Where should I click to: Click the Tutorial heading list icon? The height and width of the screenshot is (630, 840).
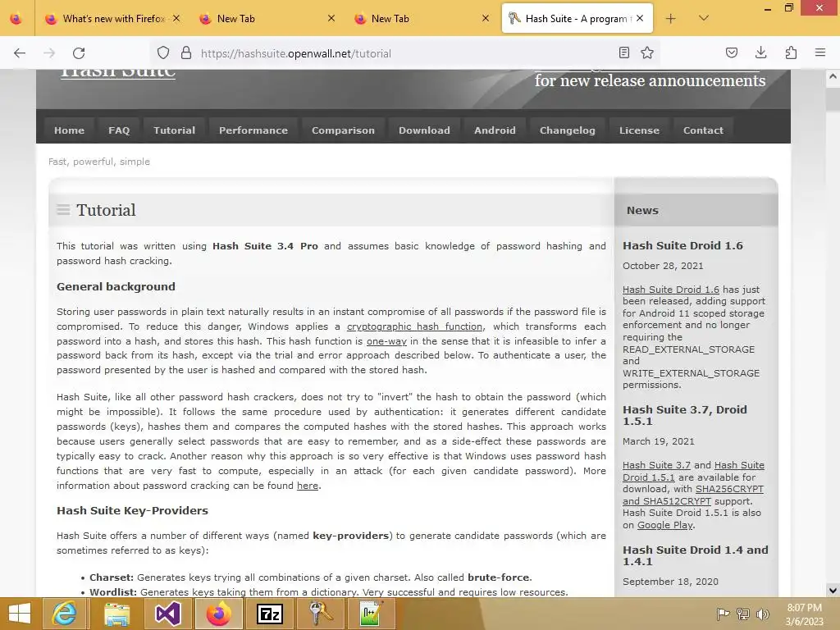pyautogui.click(x=63, y=209)
